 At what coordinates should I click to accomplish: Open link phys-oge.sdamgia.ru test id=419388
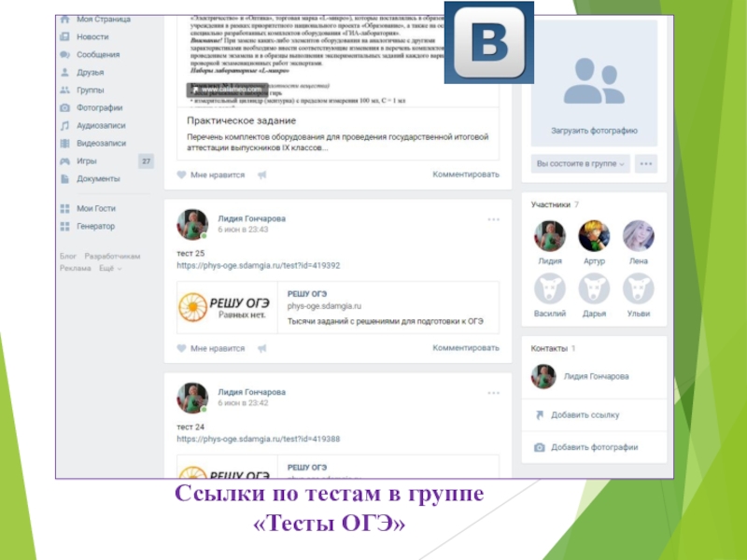tap(259, 439)
